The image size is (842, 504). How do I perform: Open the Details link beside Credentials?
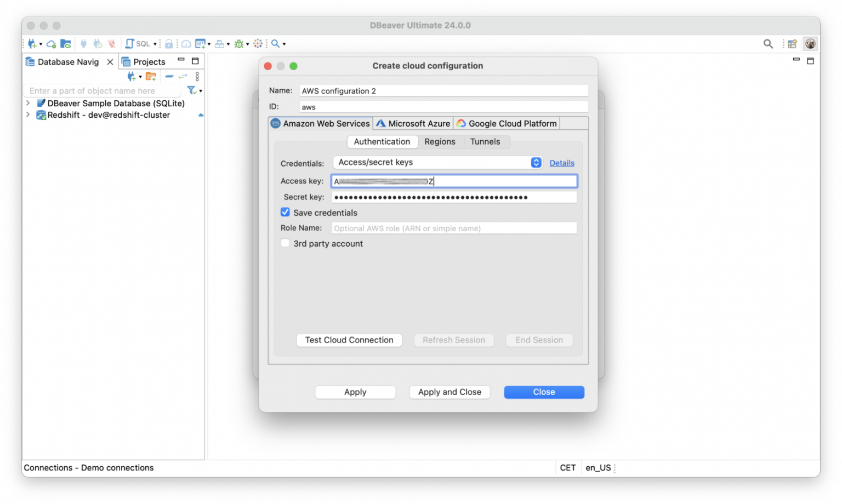[561, 163]
